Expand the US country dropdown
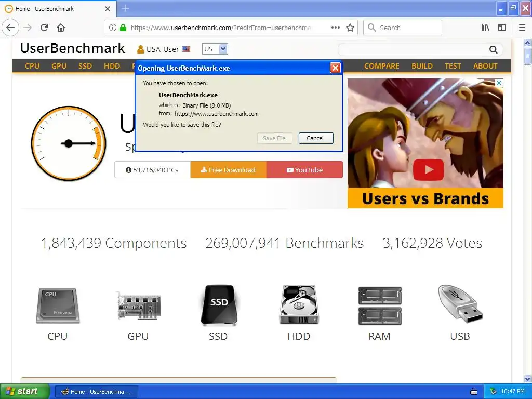 coord(215,49)
